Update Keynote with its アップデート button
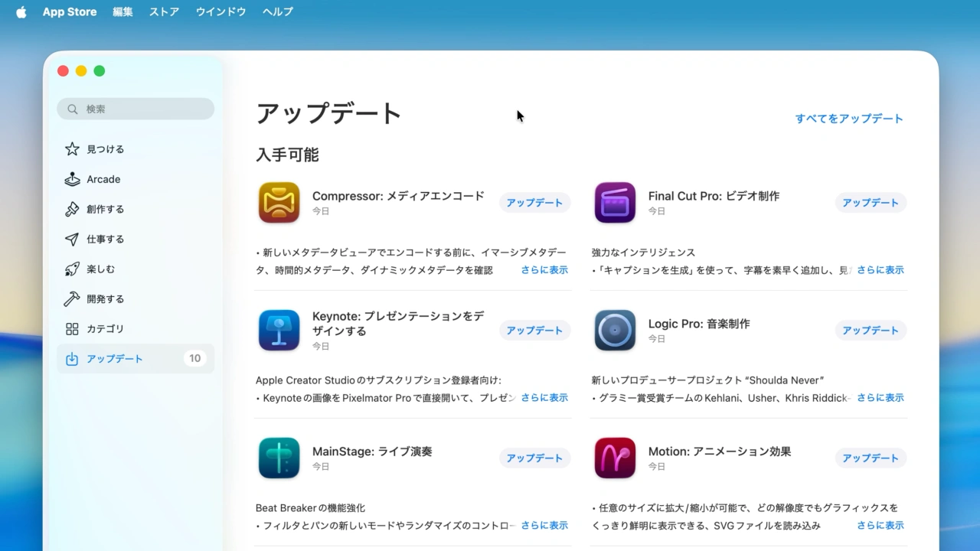Viewport: 980px width, 551px height. click(534, 331)
